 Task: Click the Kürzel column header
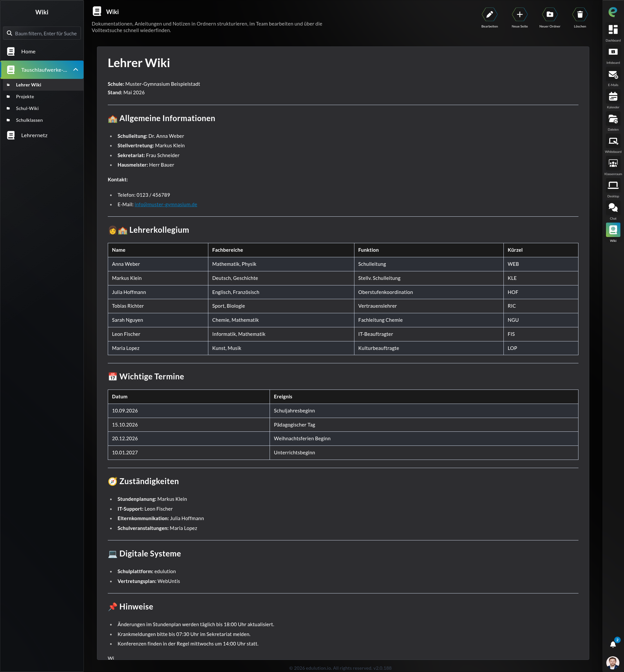pyautogui.click(x=540, y=250)
